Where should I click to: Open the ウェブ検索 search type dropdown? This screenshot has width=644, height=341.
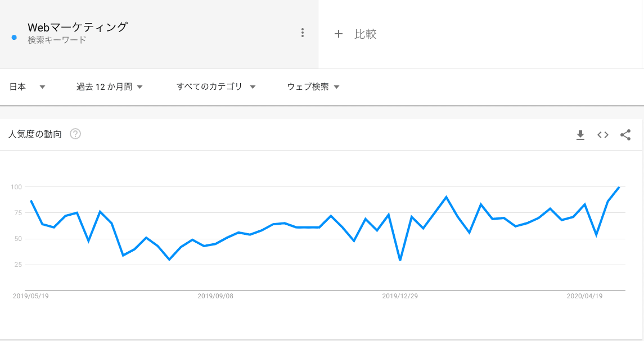tap(313, 87)
